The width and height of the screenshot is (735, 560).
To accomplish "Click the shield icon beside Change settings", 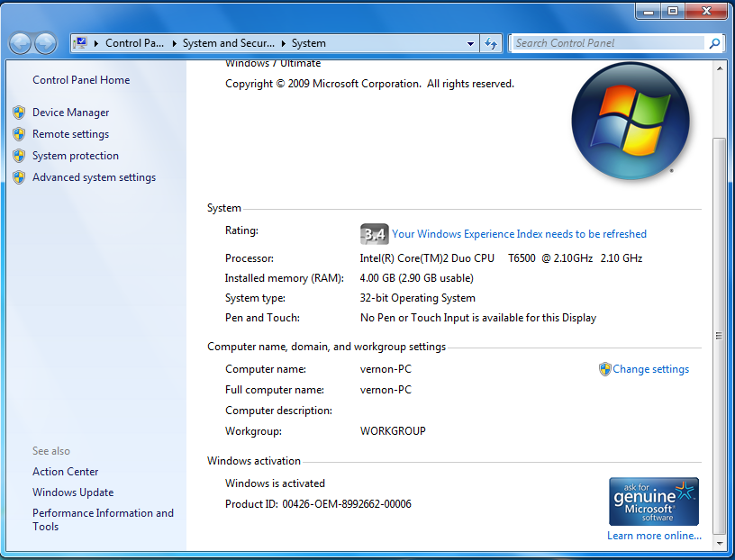I will click(x=604, y=369).
